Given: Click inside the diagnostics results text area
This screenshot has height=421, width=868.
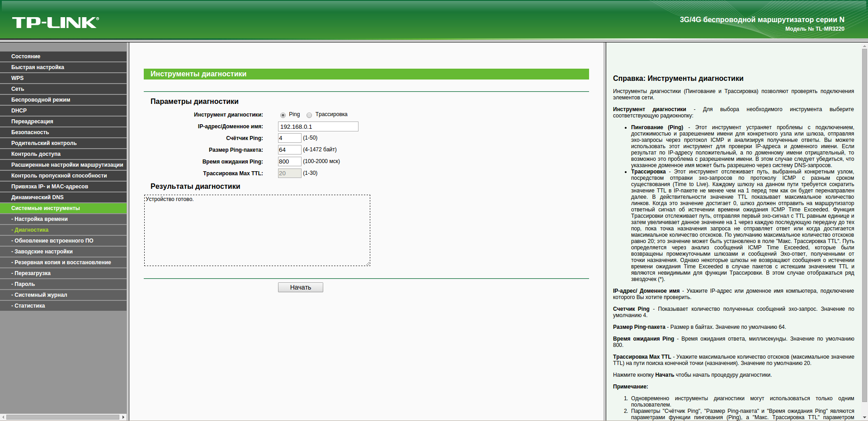Looking at the screenshot, I should point(257,230).
